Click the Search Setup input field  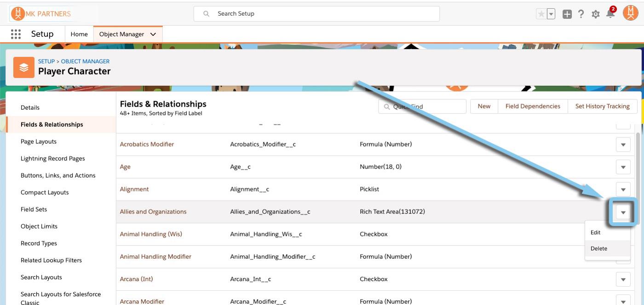[x=316, y=14]
